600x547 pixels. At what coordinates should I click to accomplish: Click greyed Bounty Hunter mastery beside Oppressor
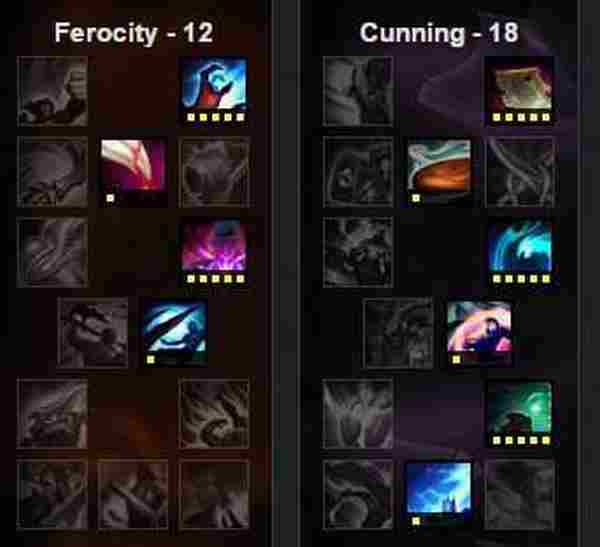point(93,333)
